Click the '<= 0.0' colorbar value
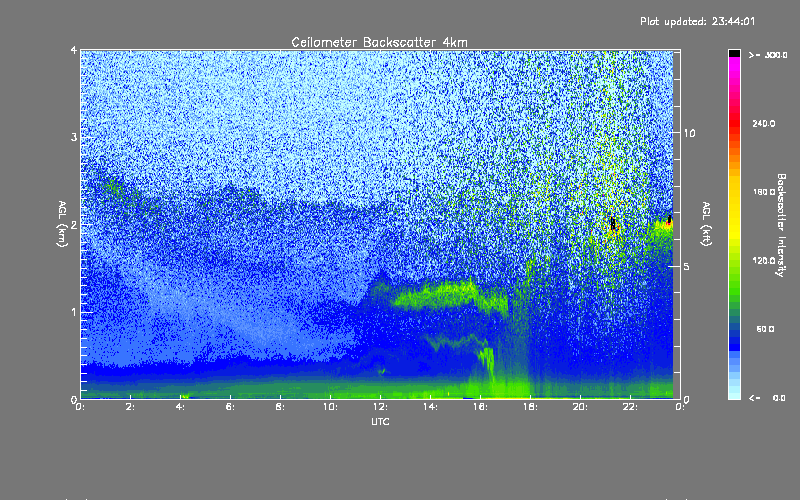The image size is (800, 500). 767,397
